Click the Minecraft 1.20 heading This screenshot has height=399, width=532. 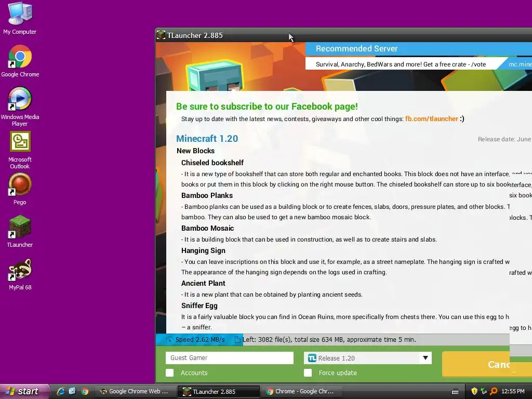(207, 138)
